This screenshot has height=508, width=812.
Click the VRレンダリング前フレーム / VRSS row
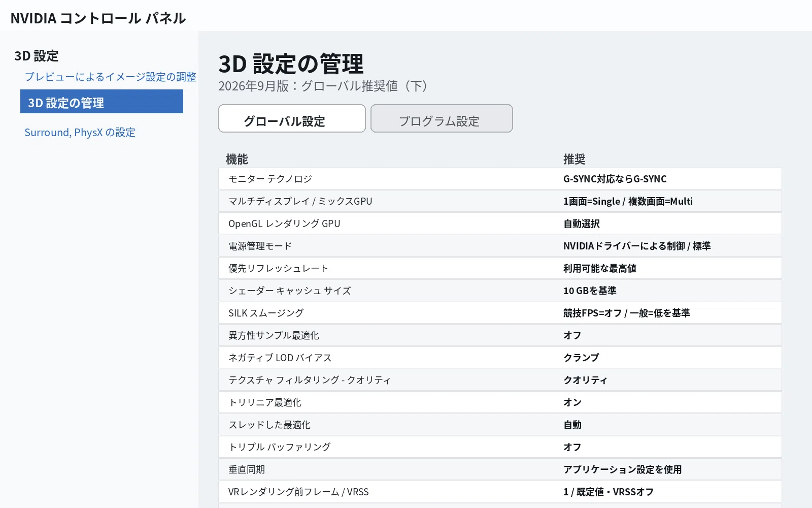tap(500, 492)
